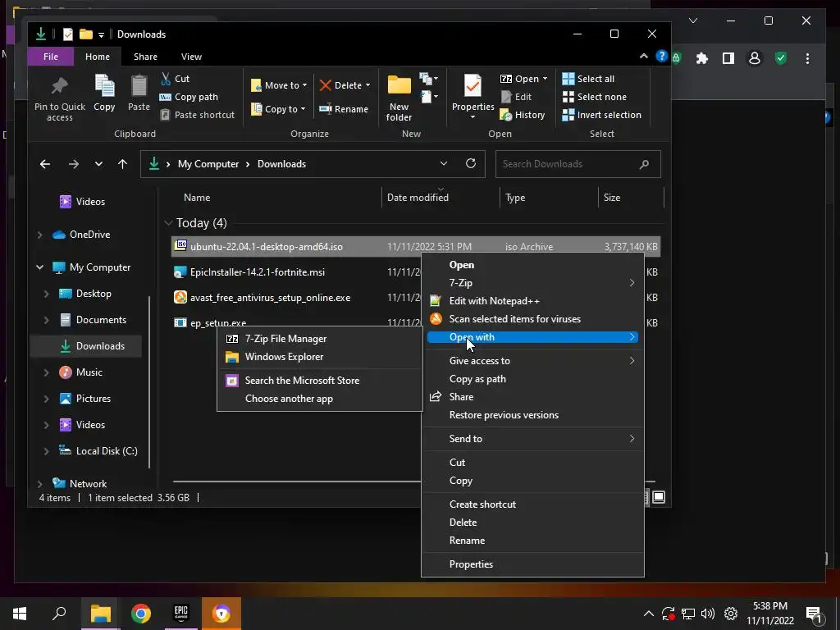Screen dimensions: 840x630
Task: Expand OneDrive in navigation pane
Action: 39,235
